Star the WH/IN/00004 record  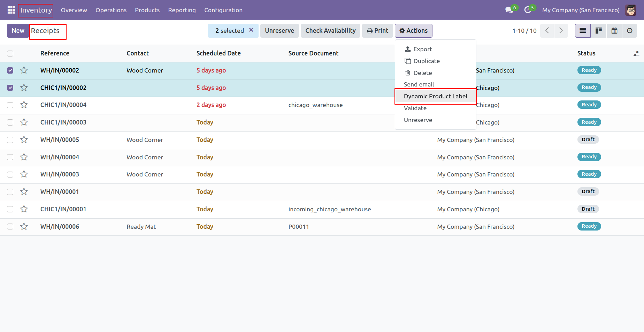(x=24, y=157)
